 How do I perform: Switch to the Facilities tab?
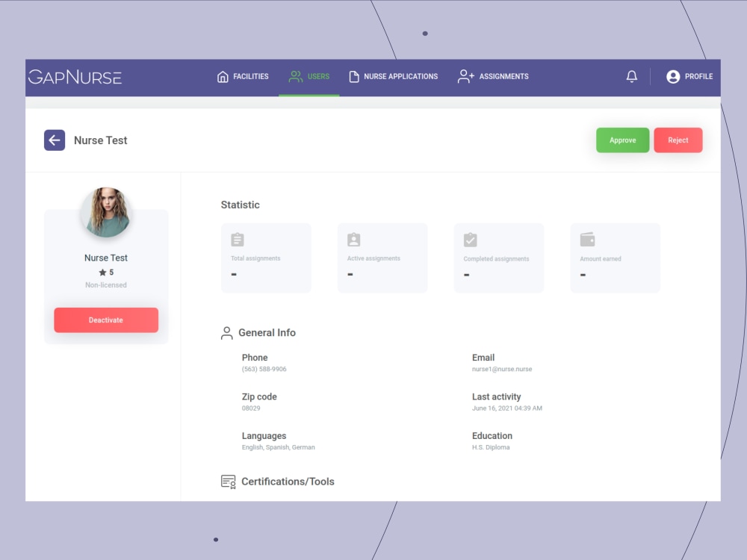(x=243, y=75)
